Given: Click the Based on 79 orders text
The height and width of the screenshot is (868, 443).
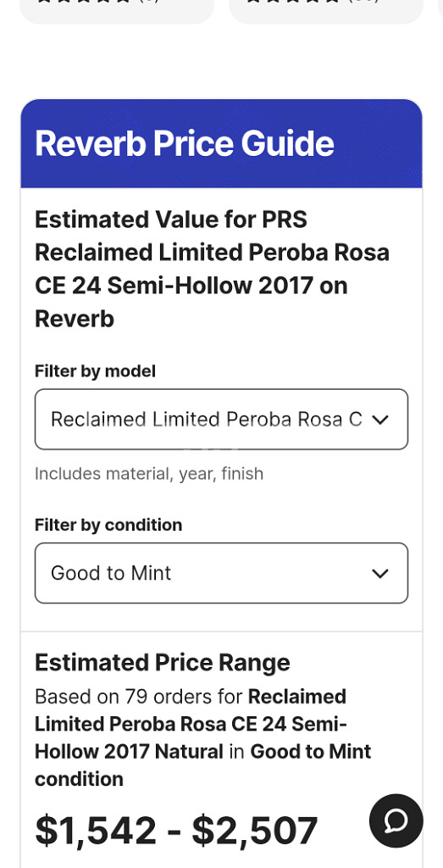Looking at the screenshot, I should point(140,697).
